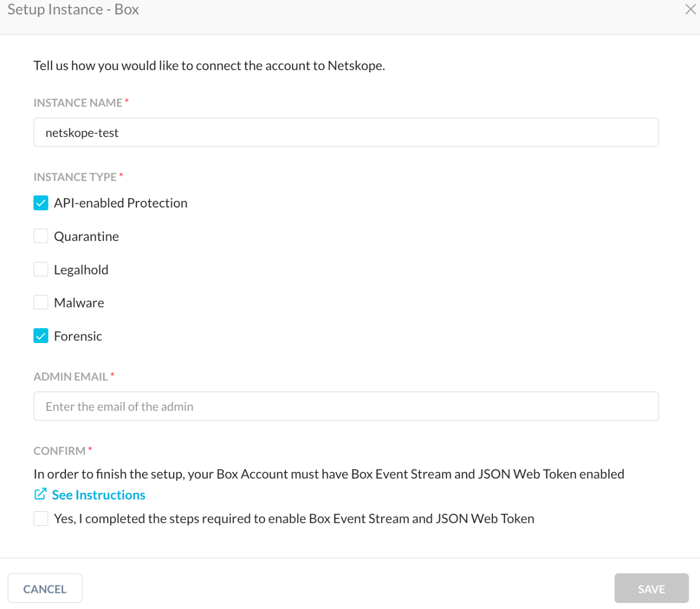The height and width of the screenshot is (609, 700).
Task: Tick the Legalhold checkbox
Action: pyautogui.click(x=41, y=269)
